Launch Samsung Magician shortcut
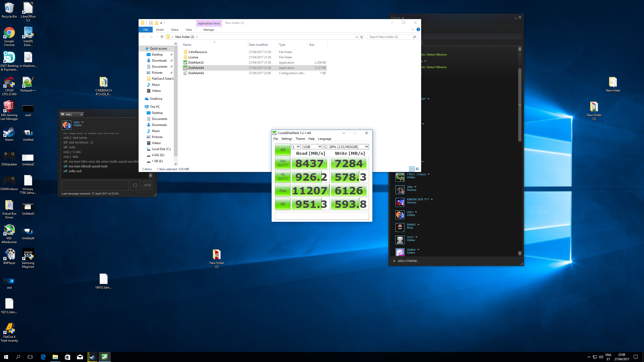Screen dimensions: 644x362 [x=28, y=258]
